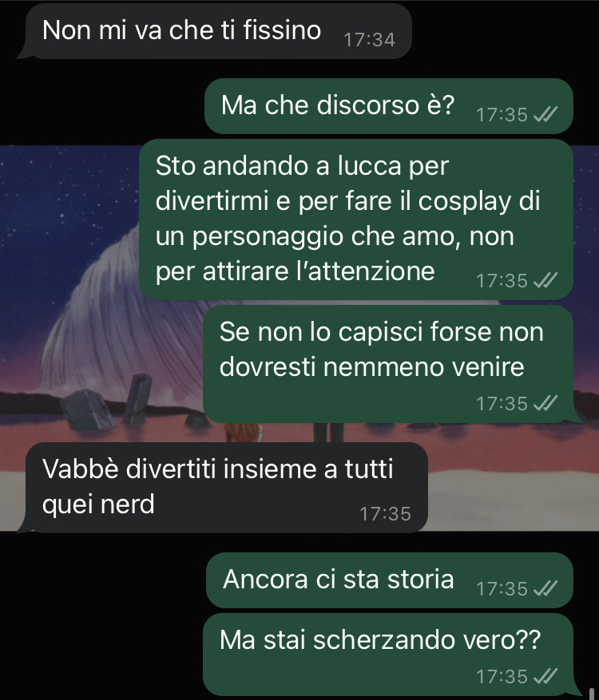Tap the 17:34 timestamp on the first message
Screen dimensions: 599x700
(370, 40)
